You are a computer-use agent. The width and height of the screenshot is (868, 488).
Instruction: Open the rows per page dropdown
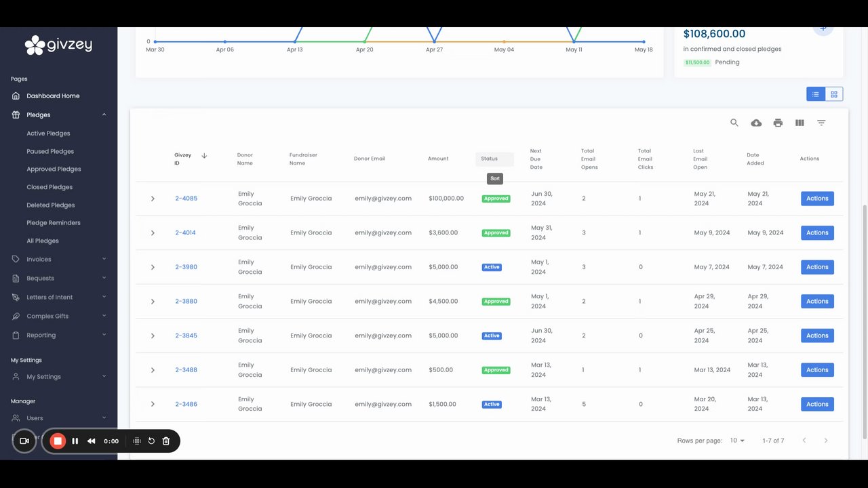coord(737,441)
